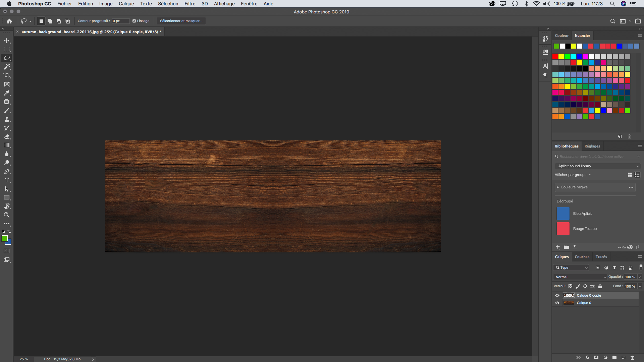Viewport: 644px width, 362px height.
Task: Switch to the Couches tab
Action: pos(582,257)
